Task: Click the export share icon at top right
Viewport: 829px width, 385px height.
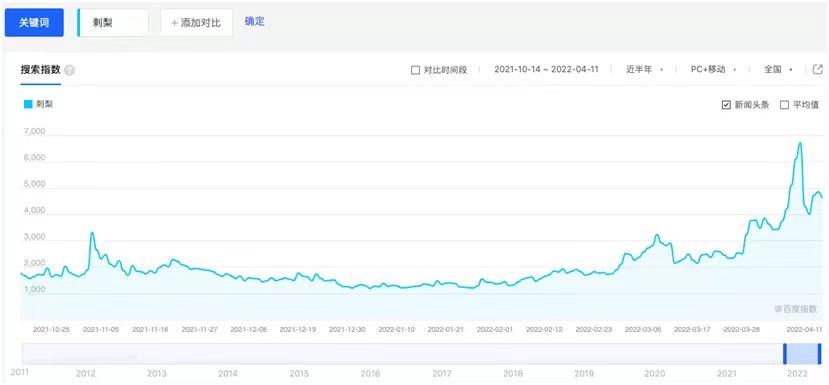Action: (818, 69)
